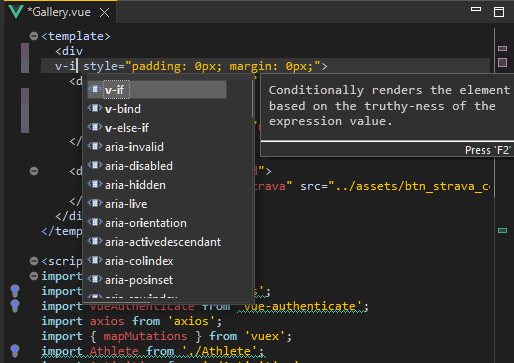
Task: Click attribute icon beside aria-activedescendant
Action: point(95,241)
